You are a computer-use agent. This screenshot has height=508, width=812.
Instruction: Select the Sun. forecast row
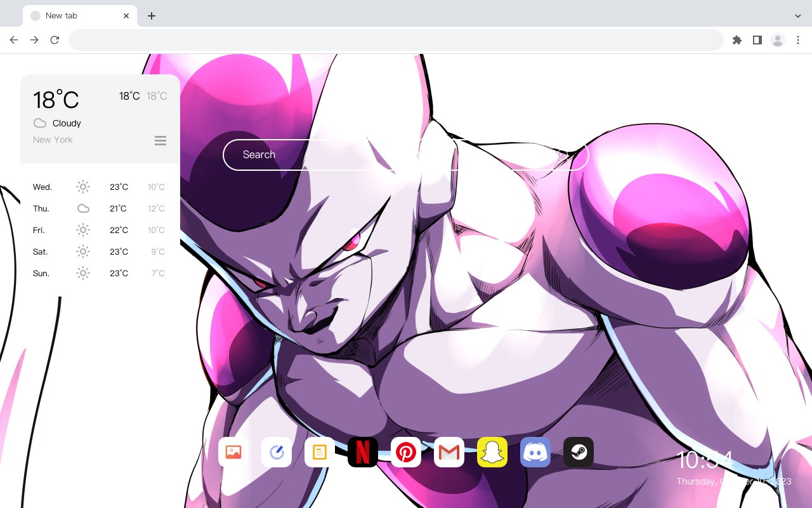click(100, 273)
